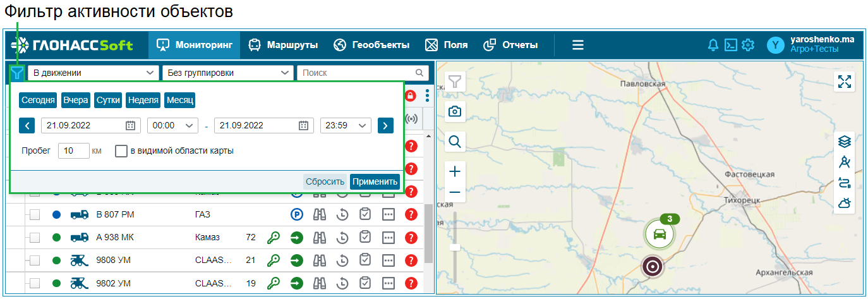868x306 pixels.
Task: Go to previous period with left arrow
Action: [27, 125]
